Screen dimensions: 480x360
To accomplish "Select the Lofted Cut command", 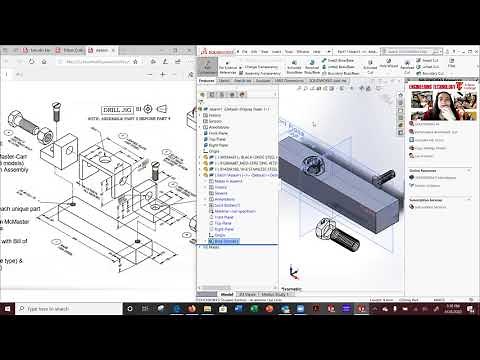I will point(427,67).
